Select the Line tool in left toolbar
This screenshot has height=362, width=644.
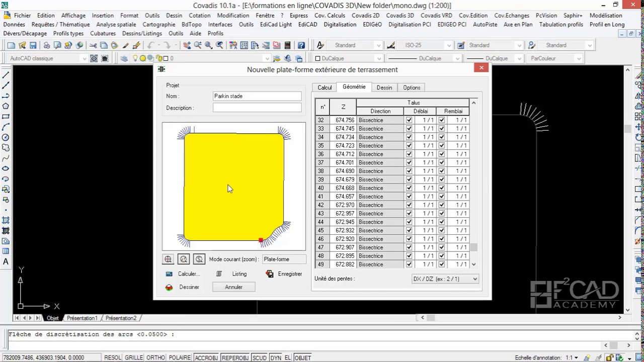6,74
